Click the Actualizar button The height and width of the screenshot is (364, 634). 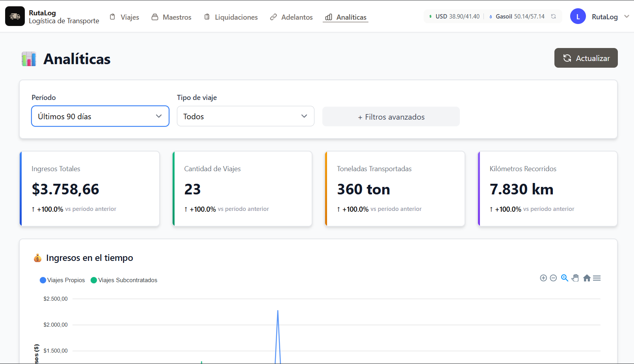tap(586, 58)
